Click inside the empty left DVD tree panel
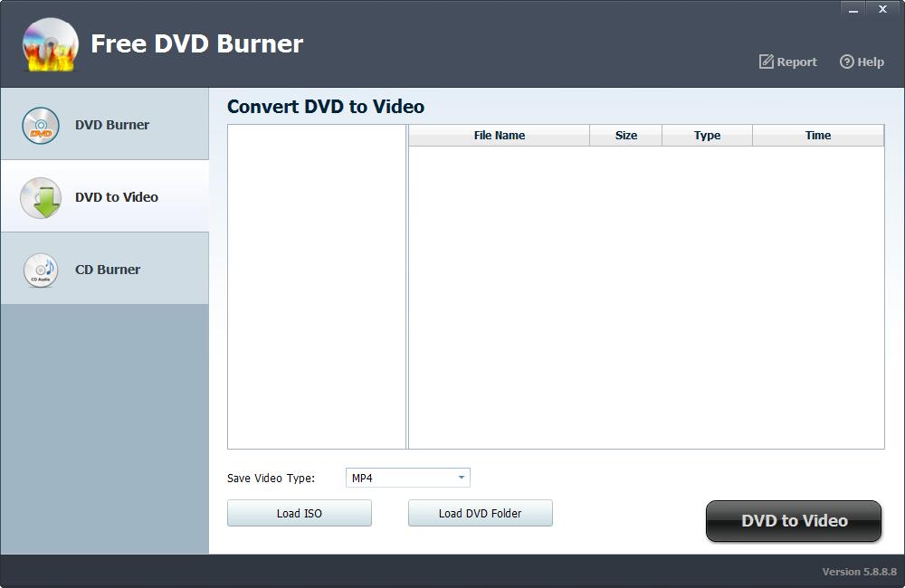The width and height of the screenshot is (905, 588). [x=316, y=286]
